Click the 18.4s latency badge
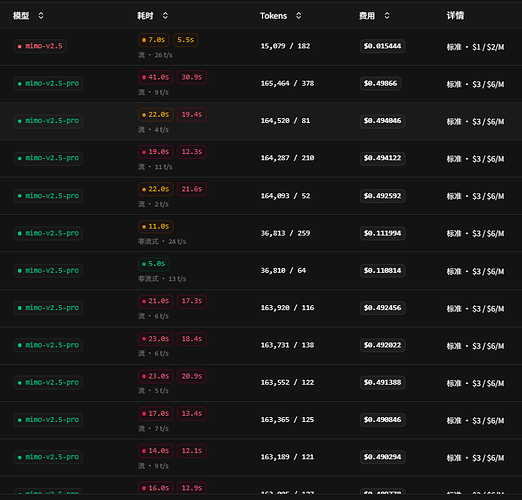The image size is (522, 500). (x=192, y=339)
